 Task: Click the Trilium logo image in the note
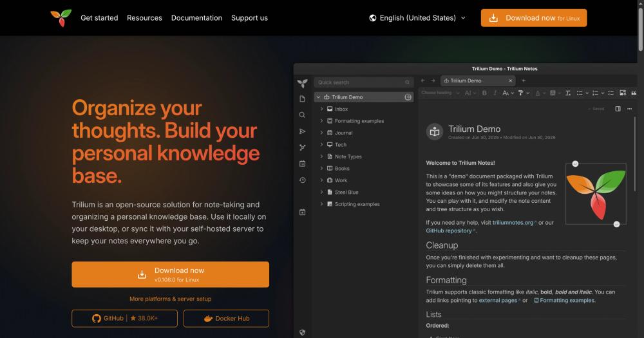point(596,194)
